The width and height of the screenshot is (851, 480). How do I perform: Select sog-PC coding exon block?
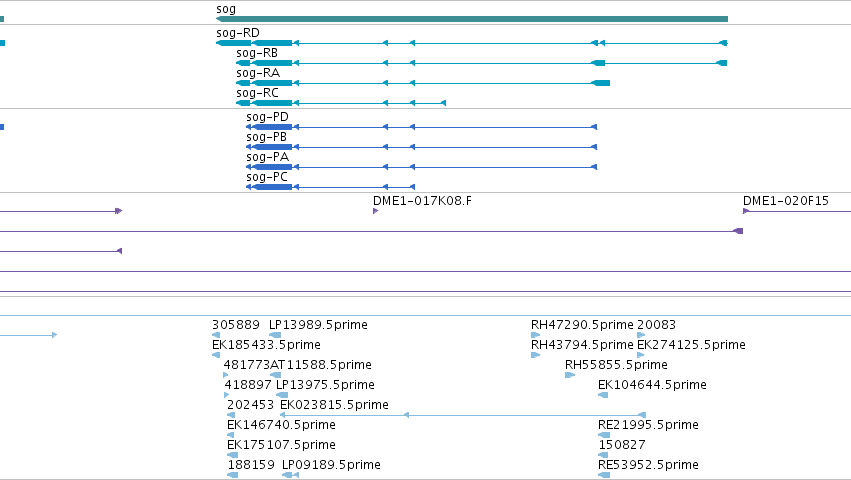pos(272,187)
